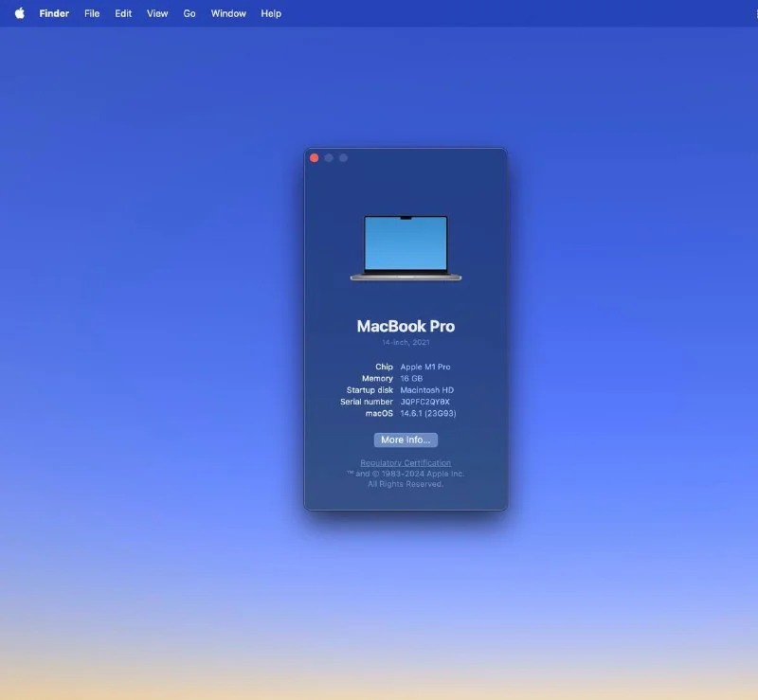Click the Apple M1 Pro chip value
The width and height of the screenshot is (758, 700).
coord(426,367)
